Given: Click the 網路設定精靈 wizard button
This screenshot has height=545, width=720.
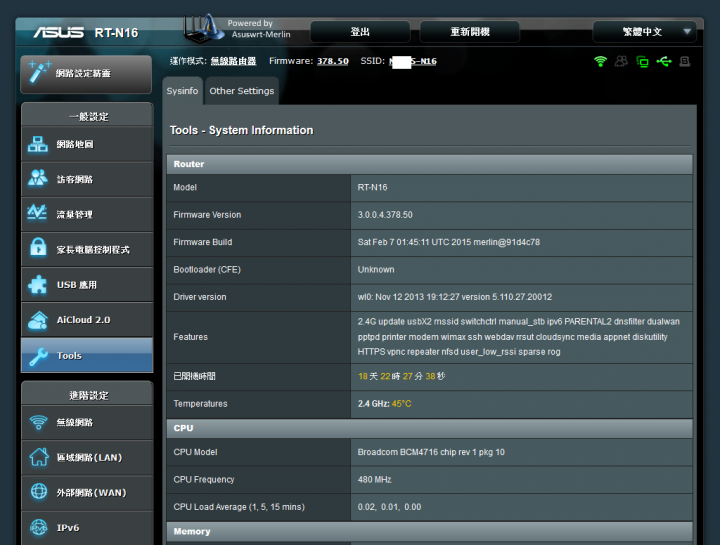Looking at the screenshot, I should 86,74.
